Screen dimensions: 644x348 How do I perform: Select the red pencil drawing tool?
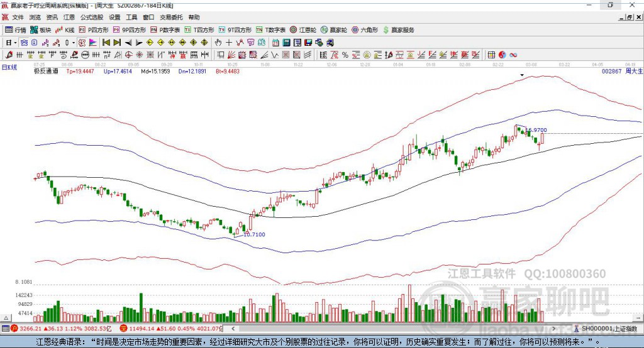tap(9, 55)
